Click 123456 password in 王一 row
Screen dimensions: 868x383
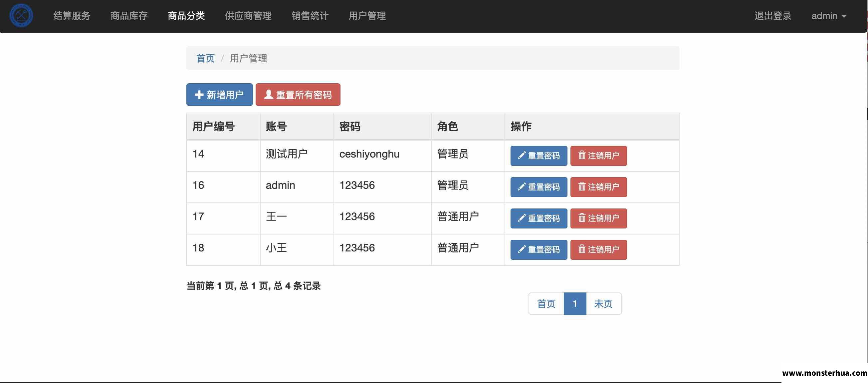pyautogui.click(x=357, y=217)
